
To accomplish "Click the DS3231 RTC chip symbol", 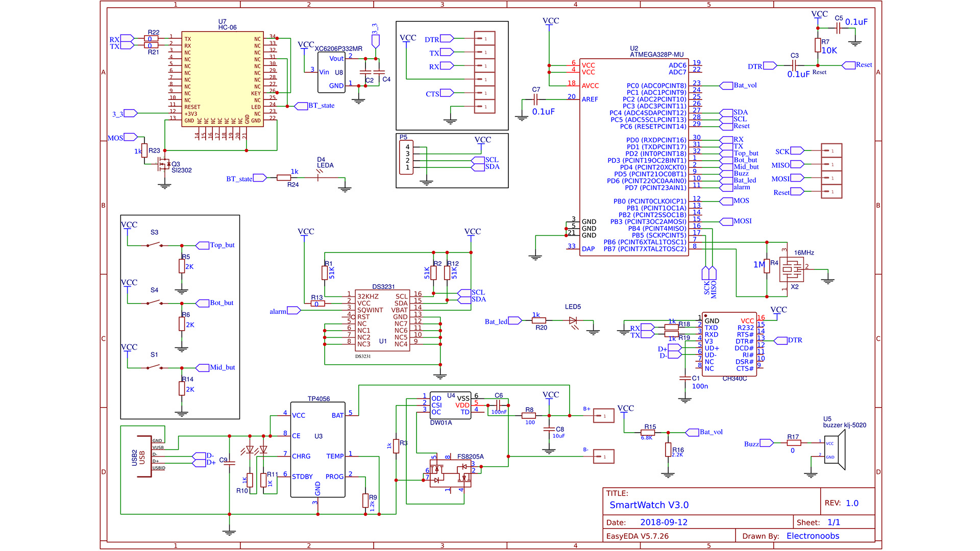I will coord(382,320).
